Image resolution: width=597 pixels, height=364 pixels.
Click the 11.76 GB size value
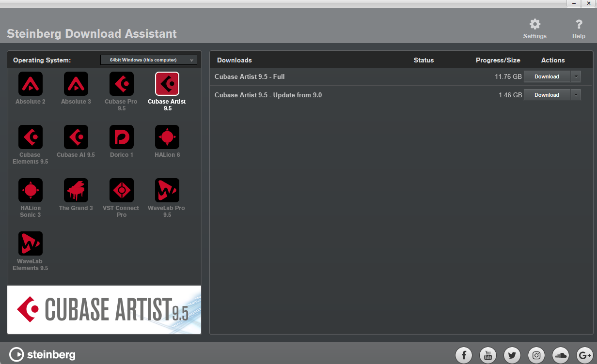(x=508, y=76)
